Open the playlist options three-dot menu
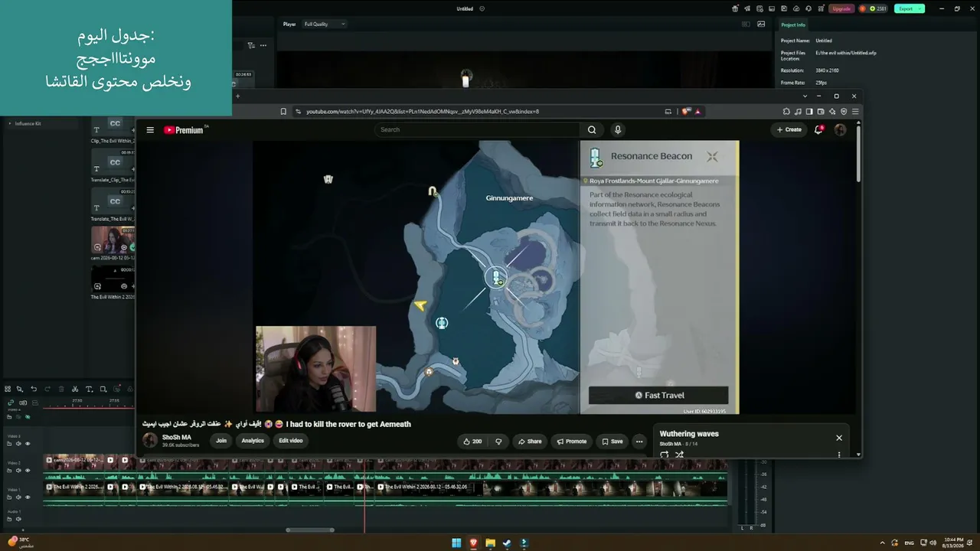Image resolution: width=980 pixels, height=551 pixels. 839,455
